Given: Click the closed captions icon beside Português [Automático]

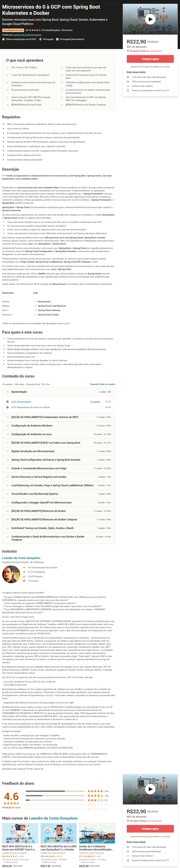Looking at the screenshot, I should click(x=57, y=39).
